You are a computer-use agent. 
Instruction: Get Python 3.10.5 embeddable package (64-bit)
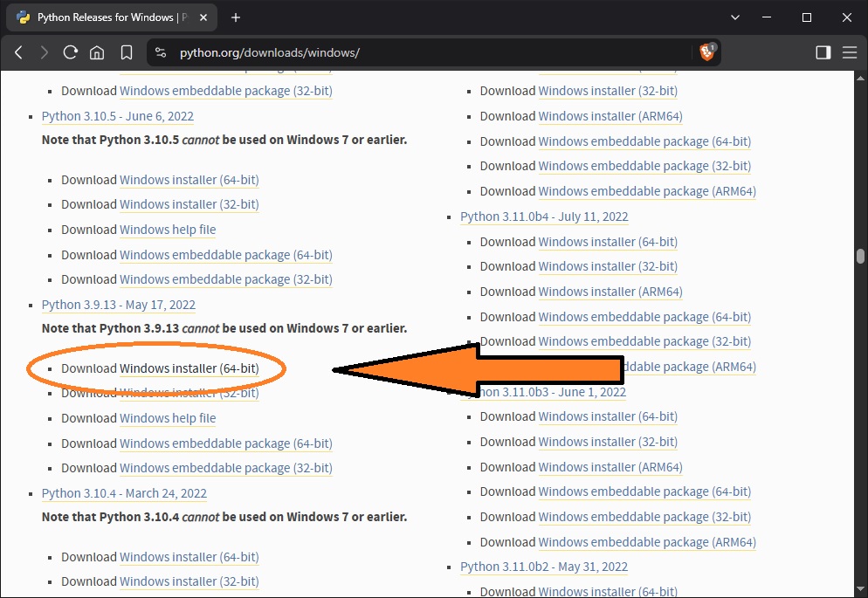click(226, 255)
